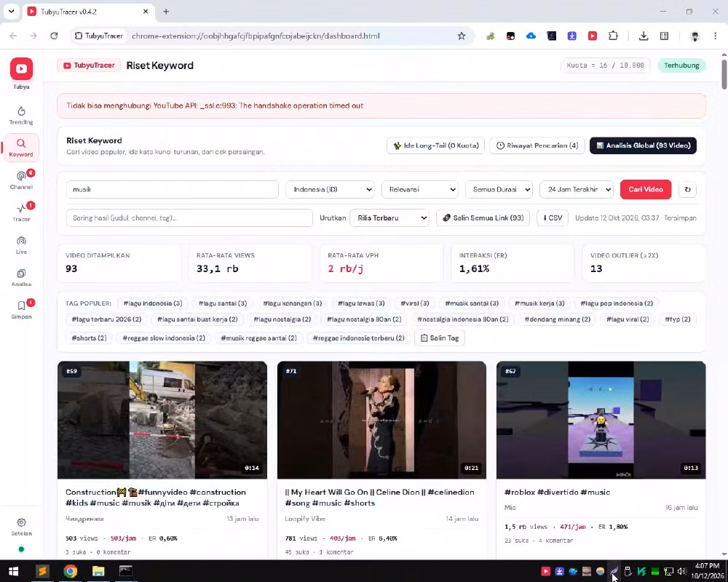Open the terminal from the taskbar
Viewport: 728px width, 582px height.
126,571
